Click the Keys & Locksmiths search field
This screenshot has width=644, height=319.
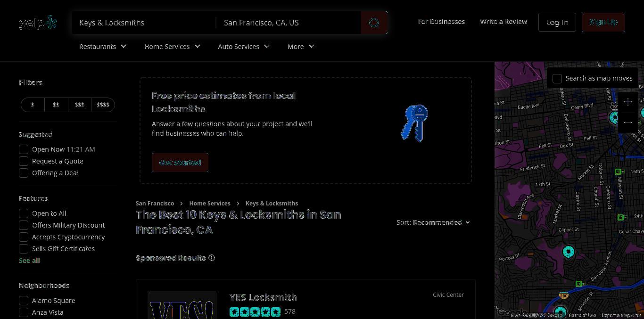coord(144,23)
